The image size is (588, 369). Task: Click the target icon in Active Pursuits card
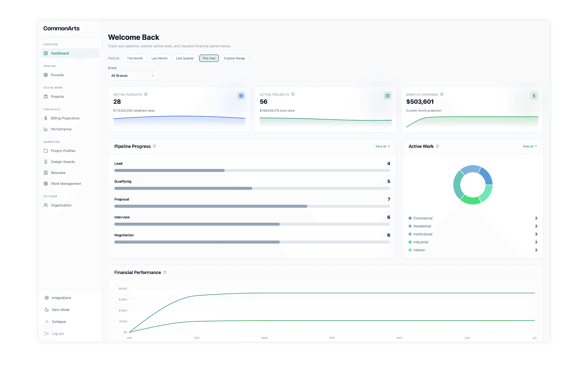pos(241,96)
